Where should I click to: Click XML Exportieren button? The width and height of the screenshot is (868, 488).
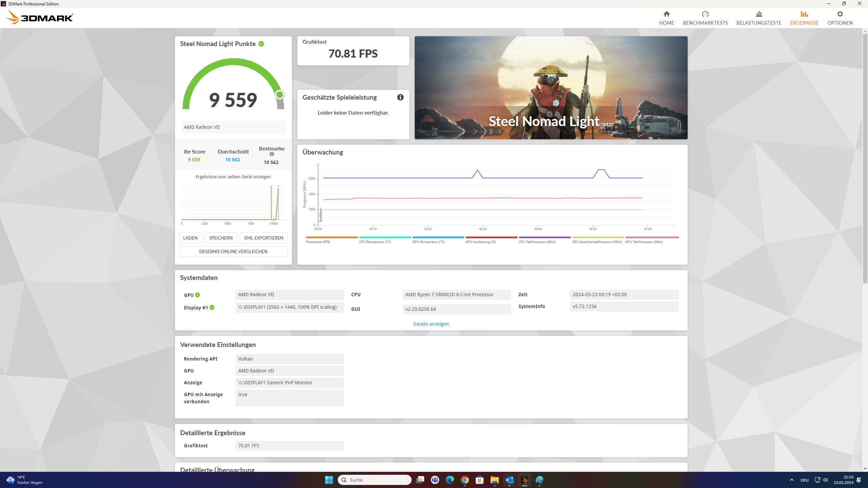tap(263, 238)
